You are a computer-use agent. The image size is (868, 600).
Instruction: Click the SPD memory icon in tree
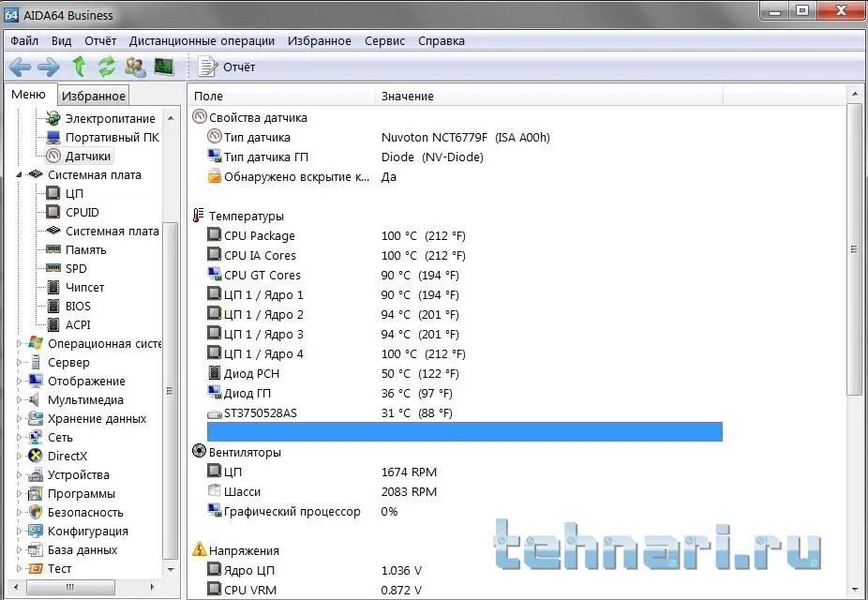click(53, 268)
